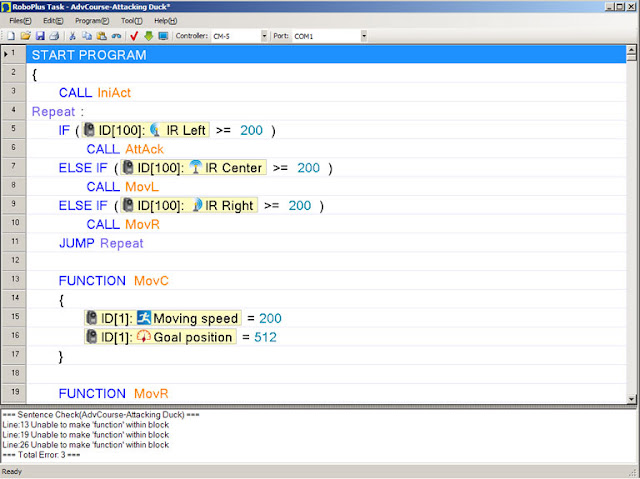
Task: Click the IF keyword on line 5
Action: coord(64,130)
